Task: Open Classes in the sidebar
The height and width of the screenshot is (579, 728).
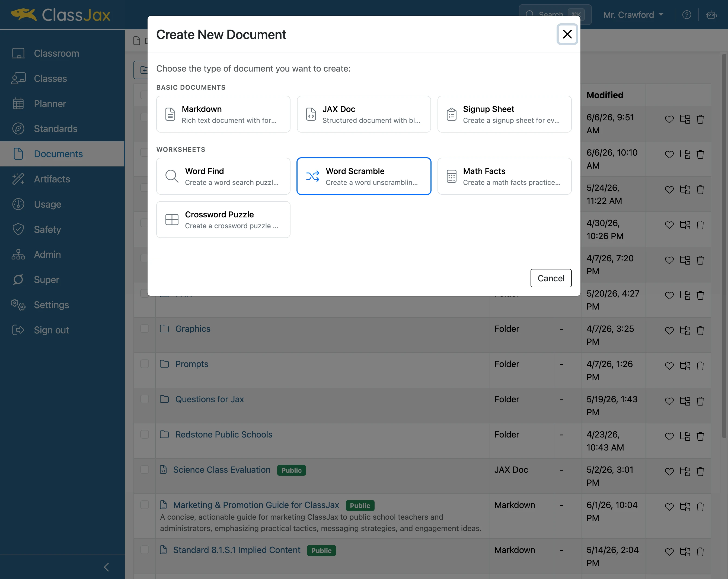Action: click(x=62, y=78)
